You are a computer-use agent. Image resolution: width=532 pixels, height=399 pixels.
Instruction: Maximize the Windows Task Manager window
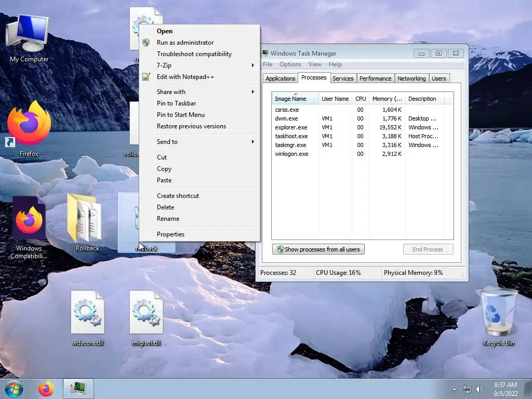438,54
